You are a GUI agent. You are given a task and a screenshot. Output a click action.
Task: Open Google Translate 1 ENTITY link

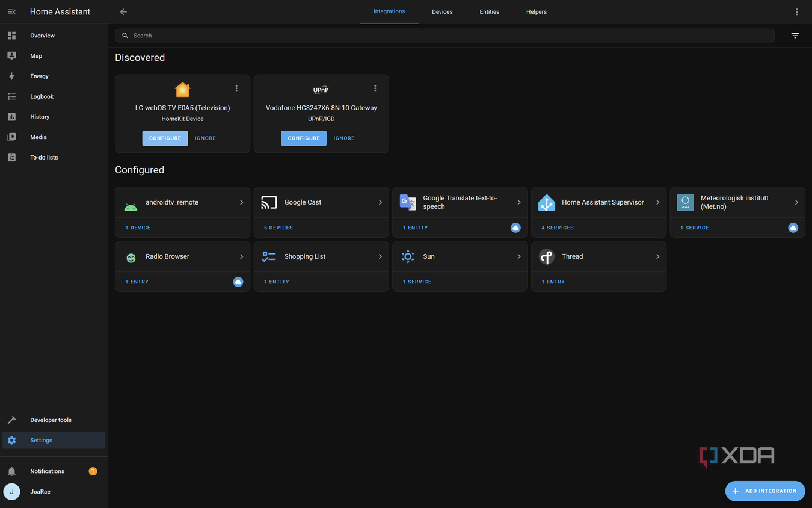(x=416, y=228)
